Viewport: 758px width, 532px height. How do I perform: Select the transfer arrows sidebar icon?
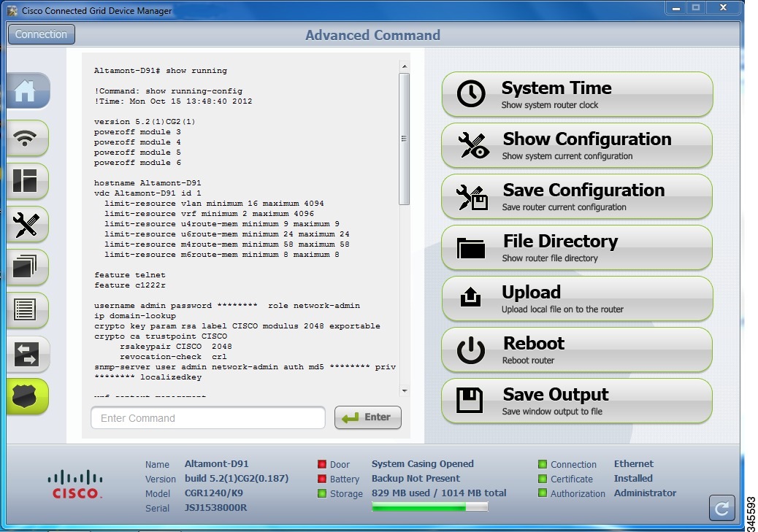pyautogui.click(x=28, y=354)
